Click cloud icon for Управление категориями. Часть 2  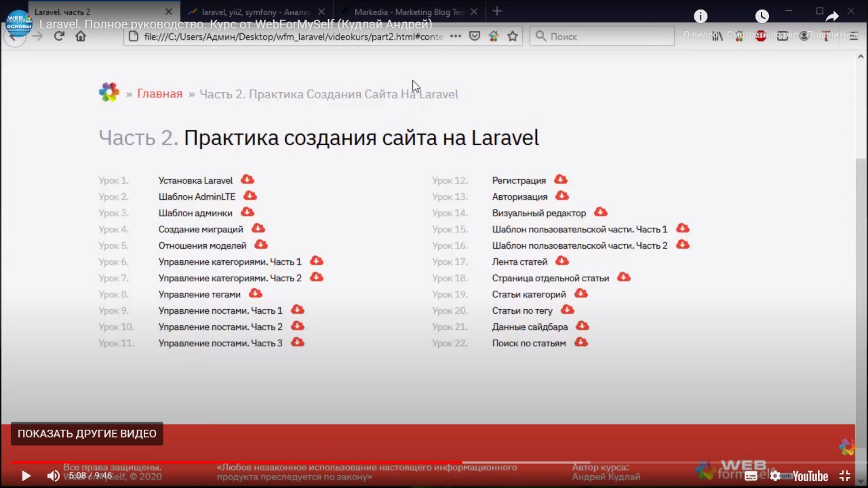click(317, 277)
